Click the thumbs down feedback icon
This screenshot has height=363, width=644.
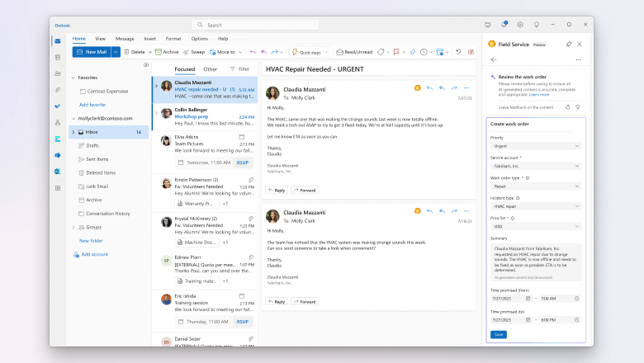tap(578, 106)
